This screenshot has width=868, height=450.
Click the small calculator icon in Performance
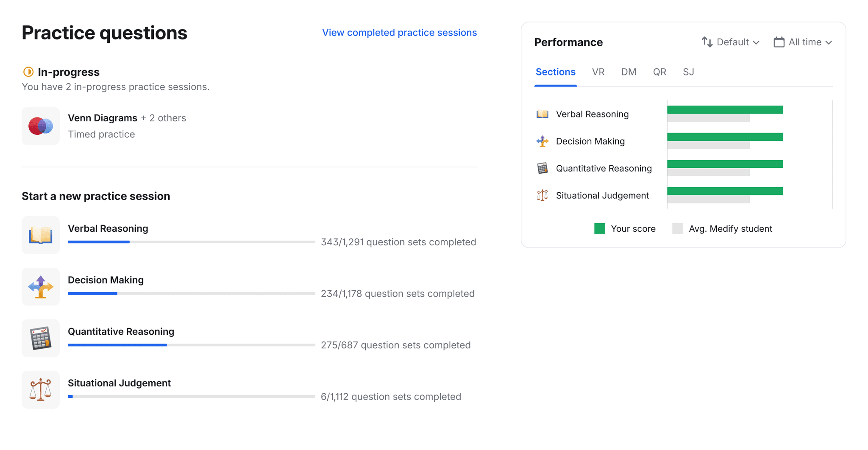tap(542, 168)
